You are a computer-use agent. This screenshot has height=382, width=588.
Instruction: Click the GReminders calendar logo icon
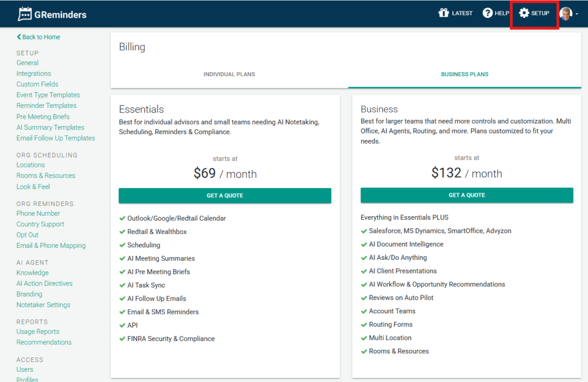[25, 14]
